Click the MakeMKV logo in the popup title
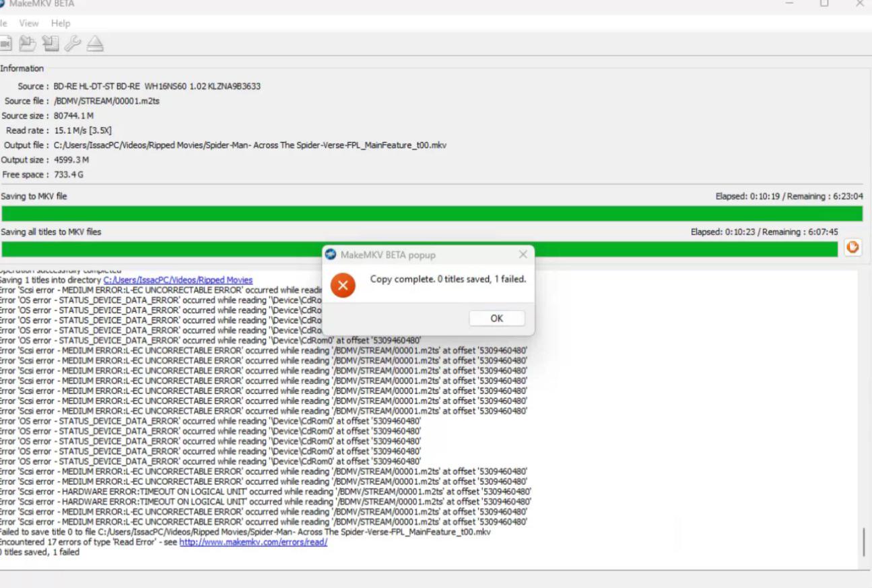This screenshot has height=588, width=872. coord(331,255)
